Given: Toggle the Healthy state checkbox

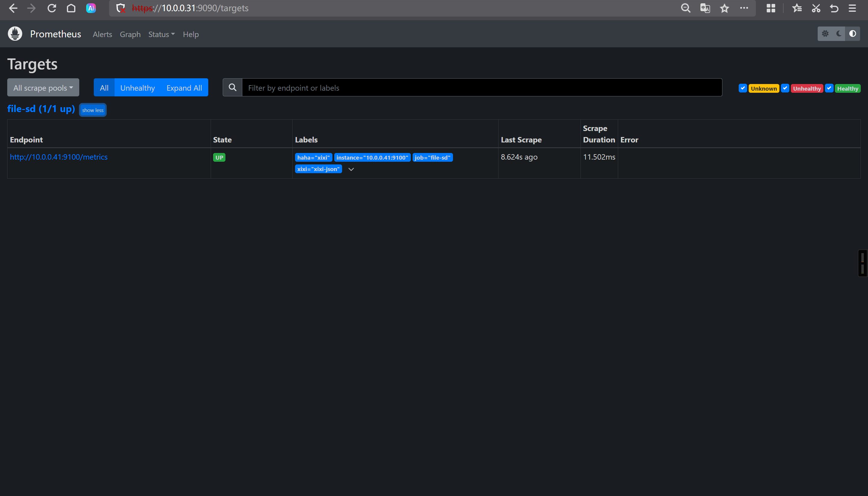Looking at the screenshot, I should coord(829,88).
